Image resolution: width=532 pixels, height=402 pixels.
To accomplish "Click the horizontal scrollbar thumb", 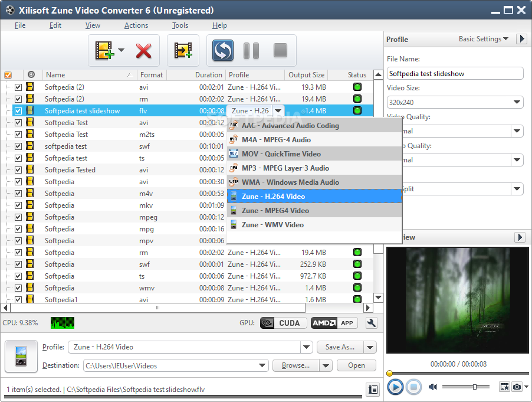I will point(158,308).
